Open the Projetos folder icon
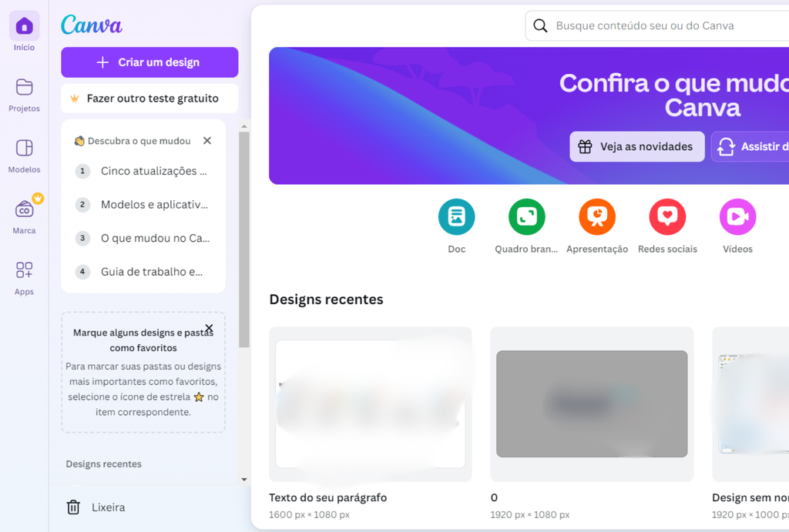 click(24, 87)
